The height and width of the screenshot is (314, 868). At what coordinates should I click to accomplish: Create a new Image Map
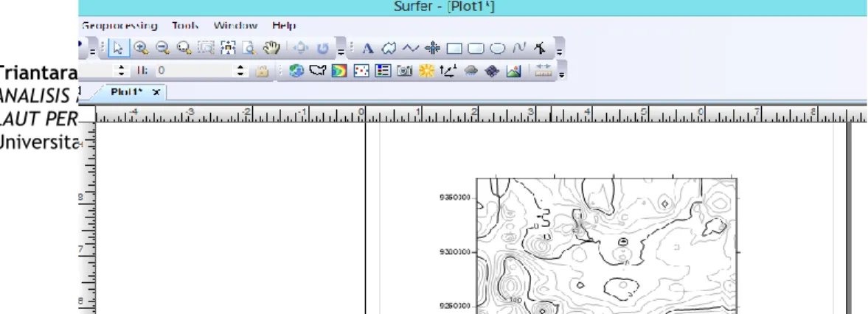pos(405,71)
